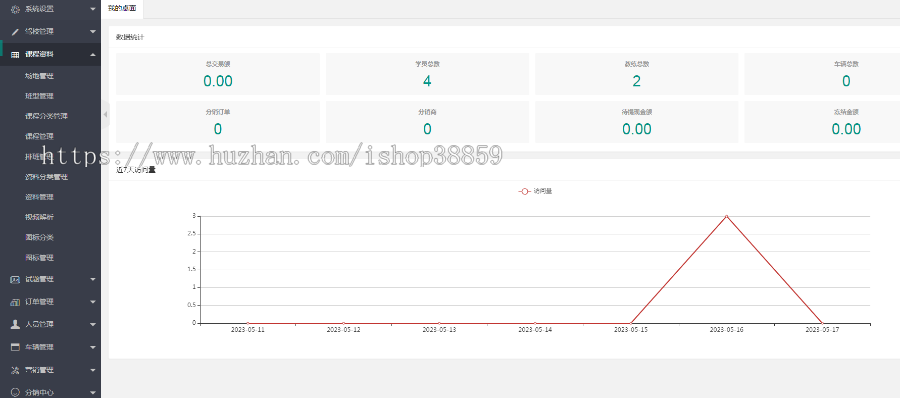900x398 pixels.
Task: Click the chart peak point at 2023-05-16
Action: tap(726, 217)
